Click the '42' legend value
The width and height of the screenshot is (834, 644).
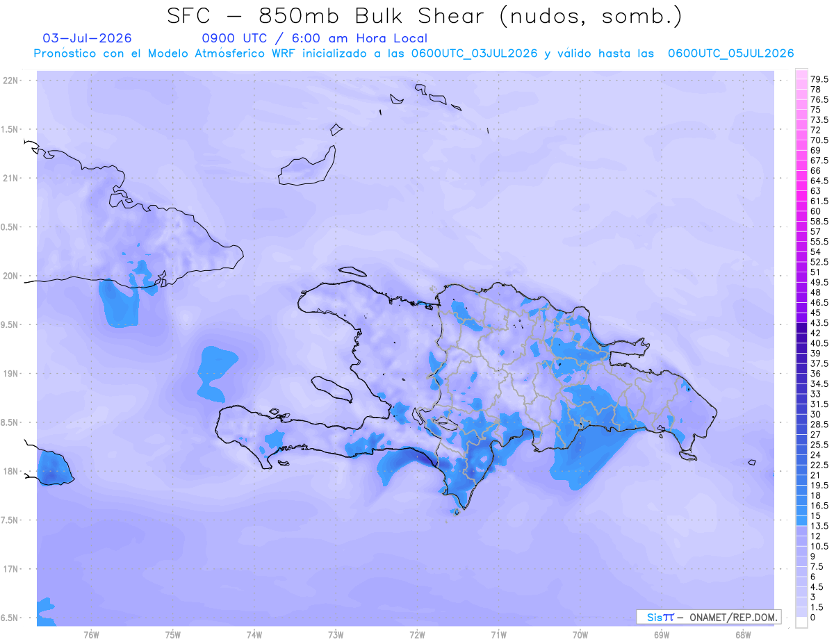(816, 333)
